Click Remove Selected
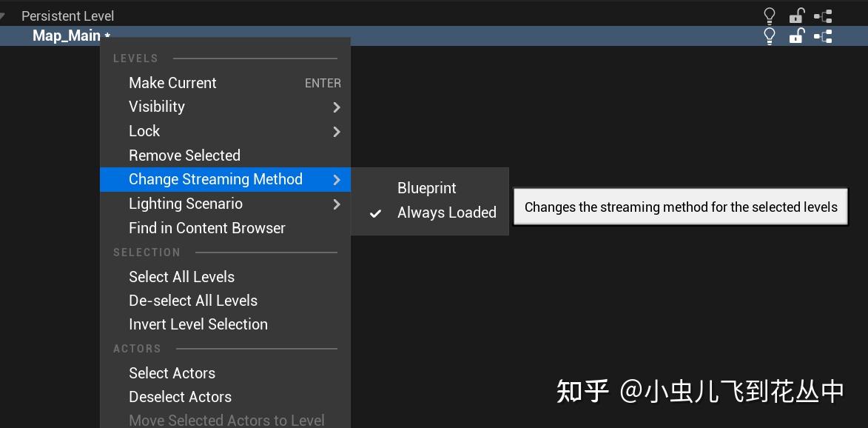Viewport: 868px width, 428px height. click(184, 156)
